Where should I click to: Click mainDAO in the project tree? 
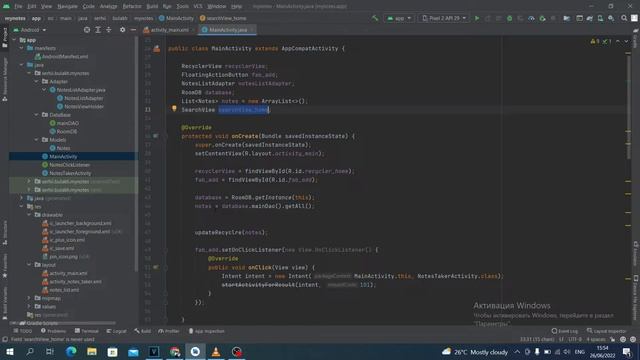click(68, 123)
